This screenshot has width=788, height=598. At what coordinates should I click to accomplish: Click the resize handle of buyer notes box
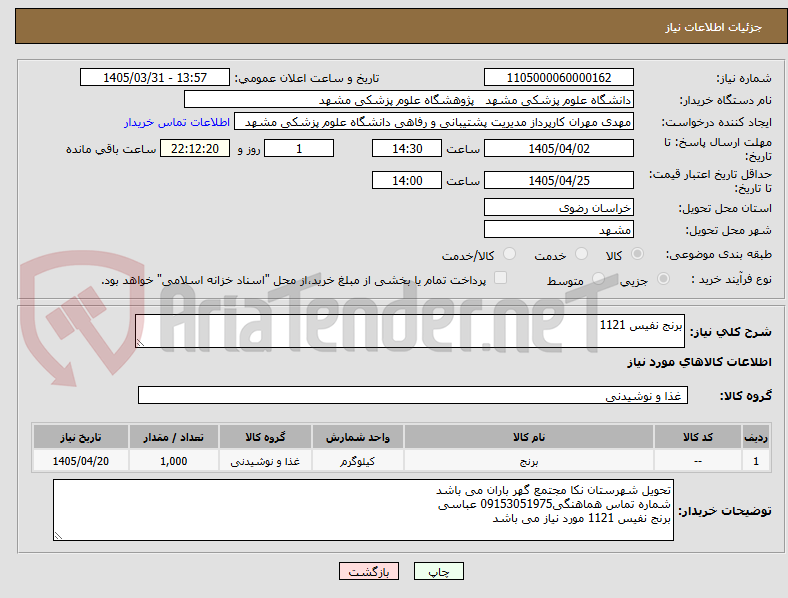coord(58,536)
